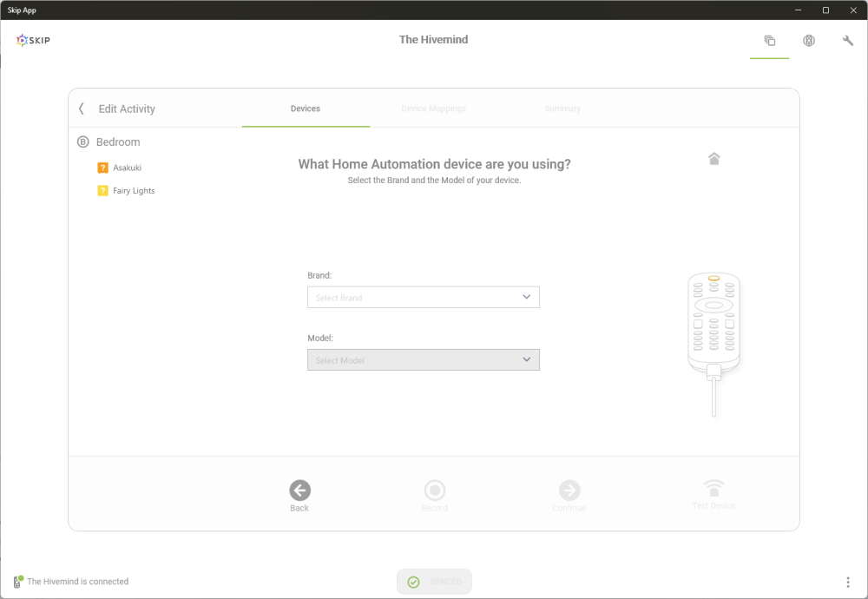This screenshot has height=599, width=868.
Task: Click the Test Device signal icon
Action: (x=714, y=488)
